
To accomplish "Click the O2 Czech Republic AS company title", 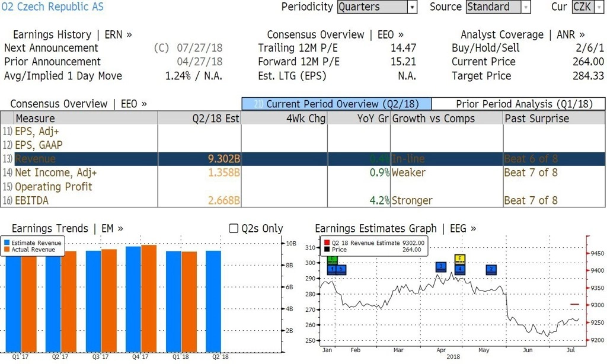I will point(53,7).
